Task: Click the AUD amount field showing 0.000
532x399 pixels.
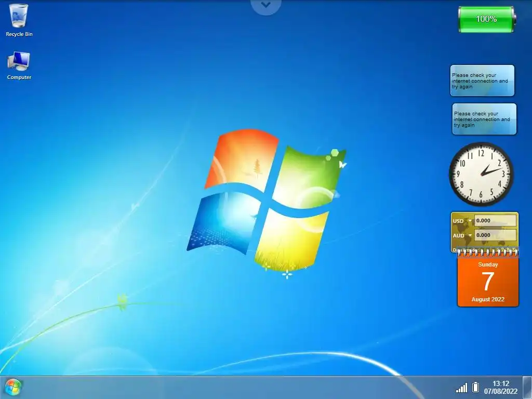Action: coord(495,235)
